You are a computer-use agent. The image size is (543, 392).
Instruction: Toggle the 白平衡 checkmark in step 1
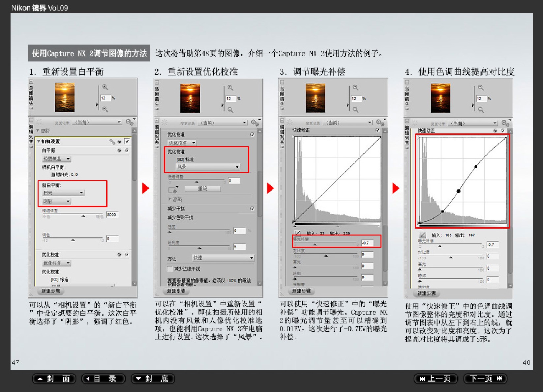127,151
